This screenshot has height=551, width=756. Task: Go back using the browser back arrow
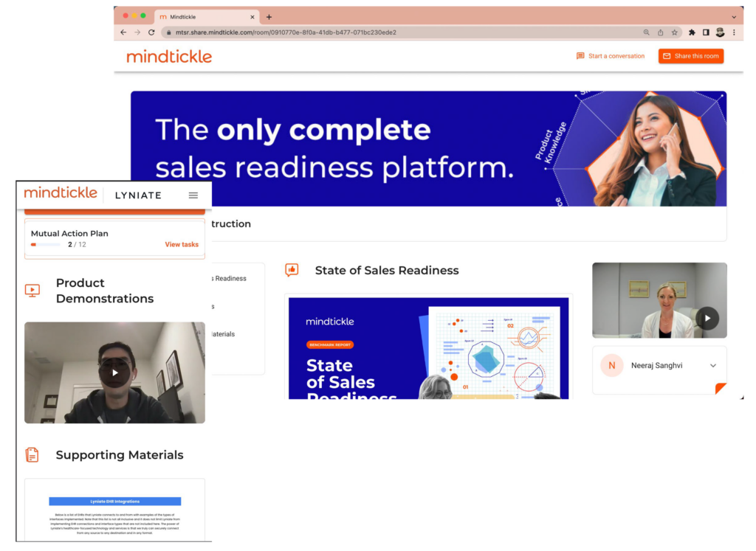click(123, 32)
